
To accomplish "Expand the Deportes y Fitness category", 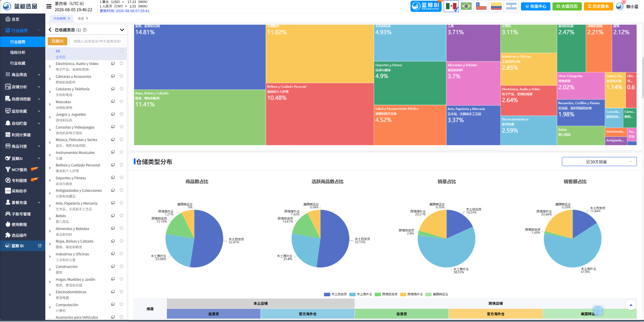I will [x=50, y=181].
